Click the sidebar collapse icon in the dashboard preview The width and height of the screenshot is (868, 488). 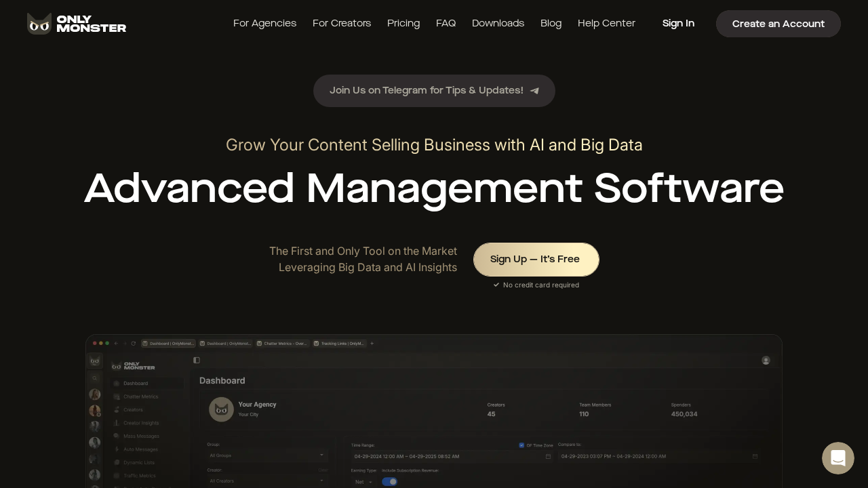pyautogui.click(x=197, y=361)
